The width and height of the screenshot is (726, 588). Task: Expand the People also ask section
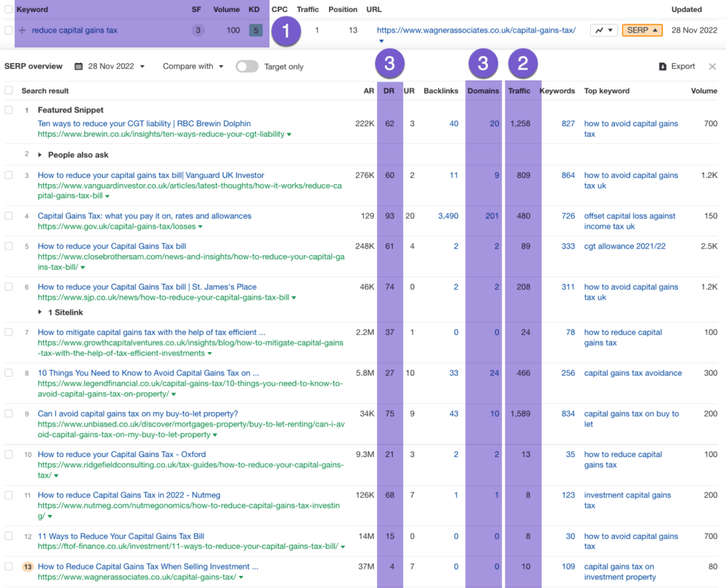tap(40, 154)
